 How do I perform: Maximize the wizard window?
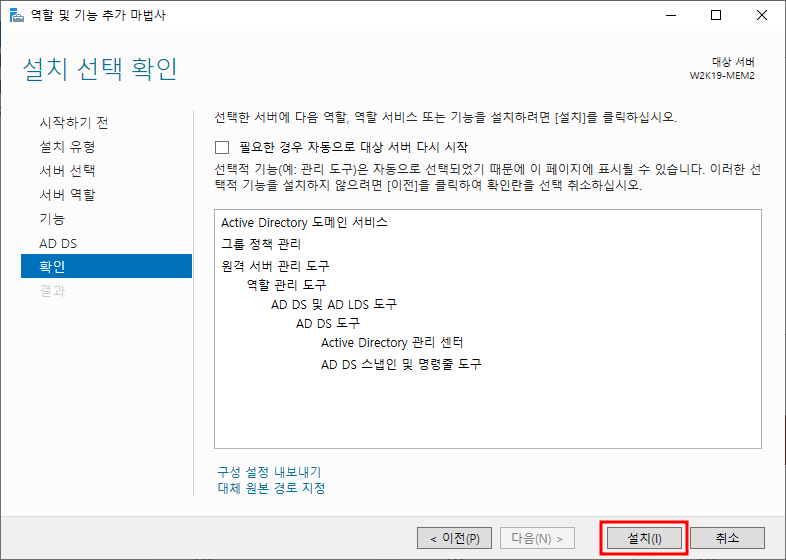point(716,16)
